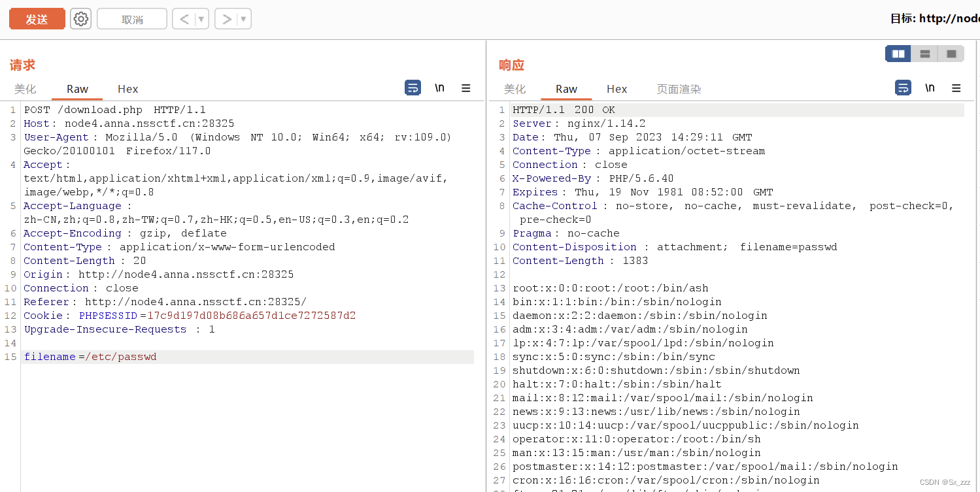Open the previous-history dropdown arrow
The height and width of the screenshot is (492, 980).
(201, 19)
